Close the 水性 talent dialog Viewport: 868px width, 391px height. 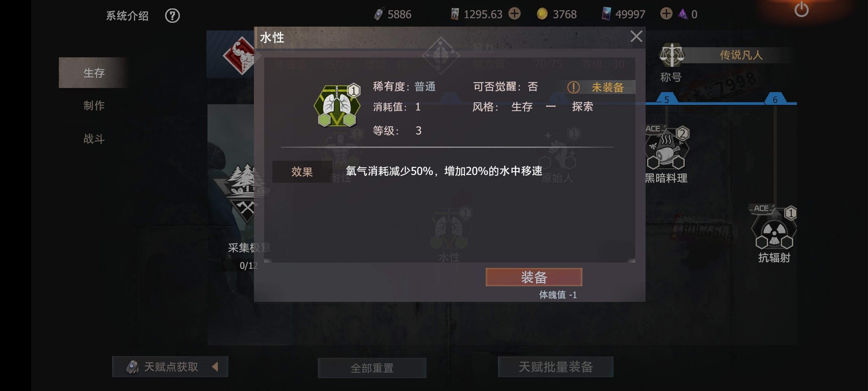coord(636,36)
